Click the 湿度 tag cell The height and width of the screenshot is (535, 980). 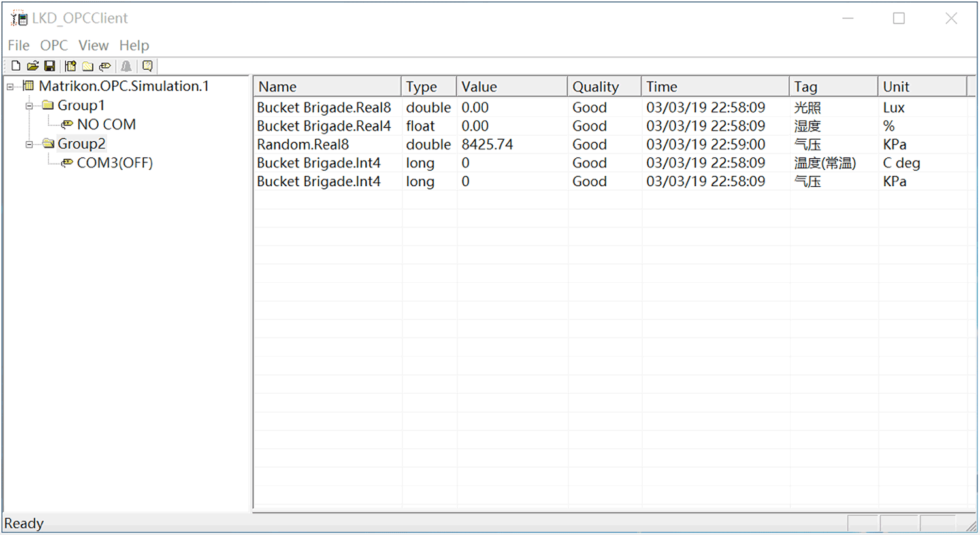pos(808,125)
